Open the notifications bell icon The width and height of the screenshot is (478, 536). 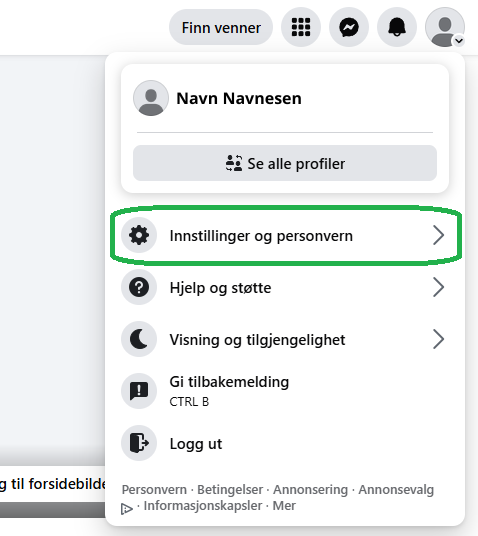tap(397, 27)
